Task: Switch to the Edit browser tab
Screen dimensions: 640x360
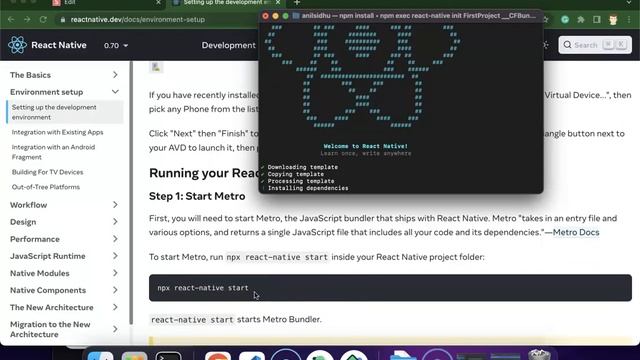Action: (x=69, y=2)
